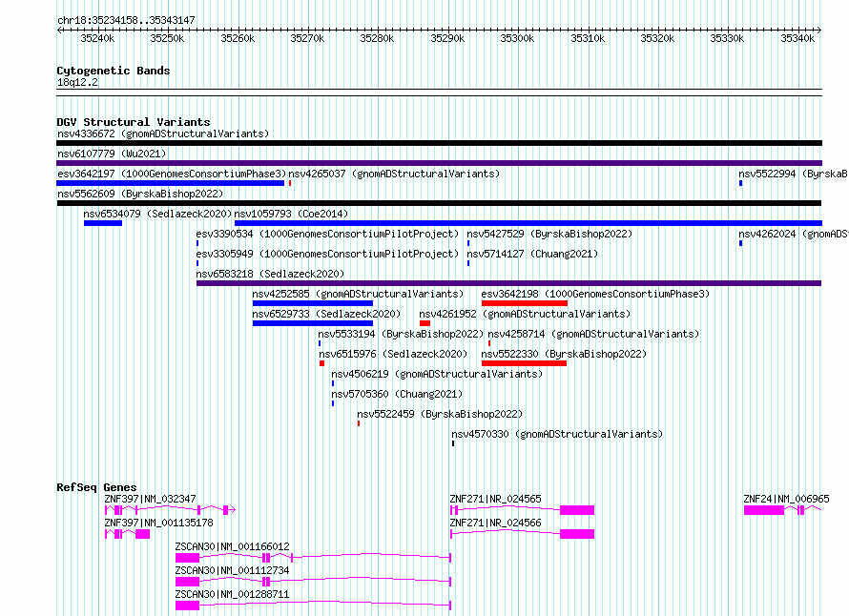Viewport: 849px width, 616px height.
Task: Click esv3642198 1000GenomesConsortiumPhase3 label
Action: pos(595,294)
